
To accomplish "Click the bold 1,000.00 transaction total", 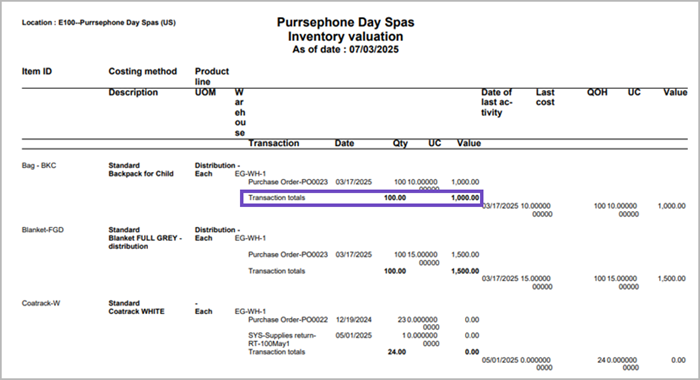I will [x=465, y=198].
